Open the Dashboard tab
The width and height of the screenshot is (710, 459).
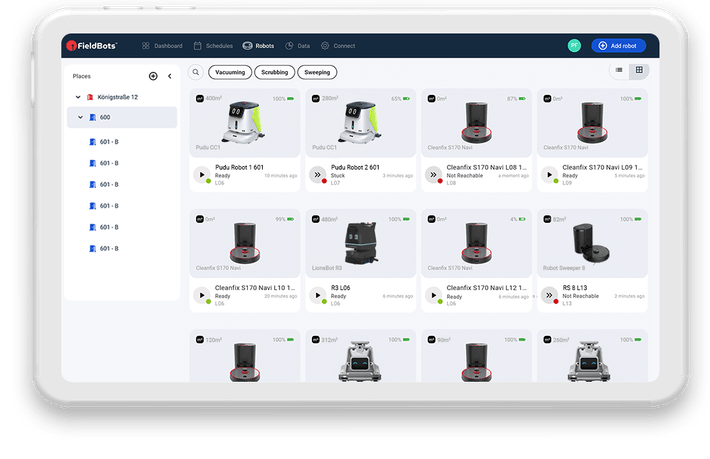pos(162,46)
